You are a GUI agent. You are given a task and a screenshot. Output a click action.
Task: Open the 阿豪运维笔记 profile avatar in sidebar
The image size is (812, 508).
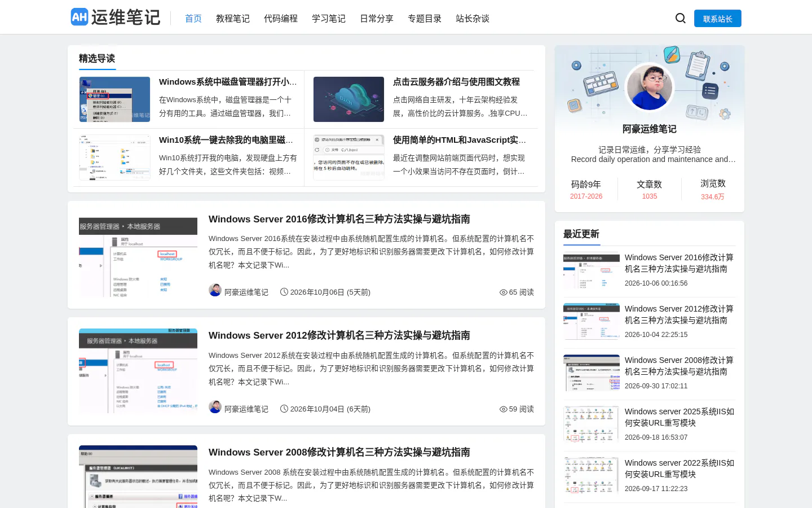(650, 87)
